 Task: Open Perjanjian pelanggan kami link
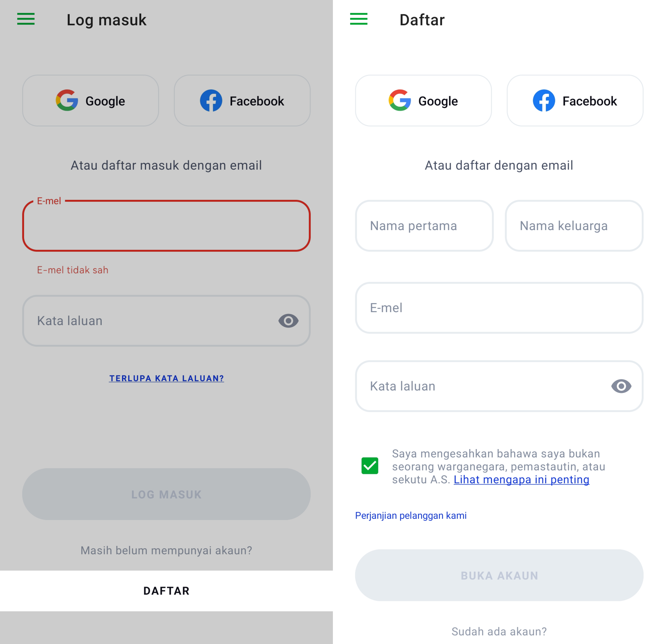(411, 515)
